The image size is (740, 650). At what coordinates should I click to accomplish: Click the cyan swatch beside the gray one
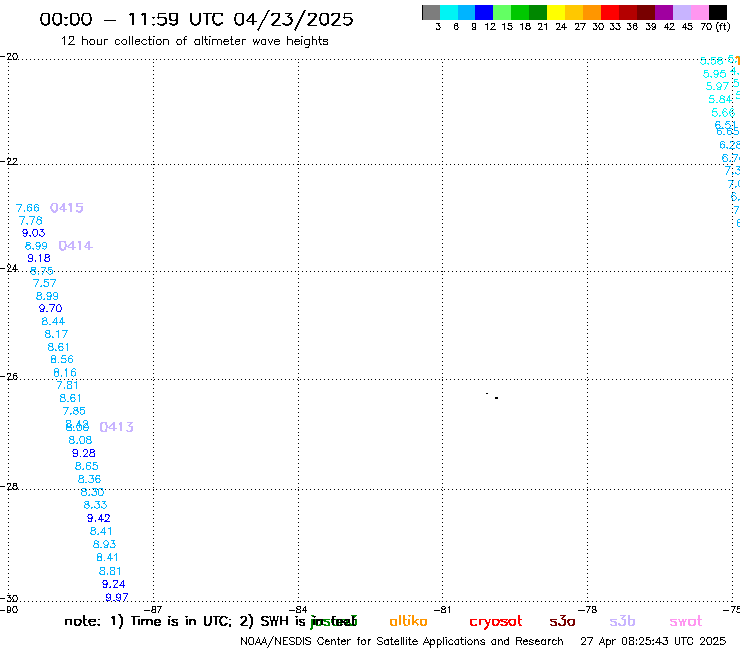(x=449, y=12)
